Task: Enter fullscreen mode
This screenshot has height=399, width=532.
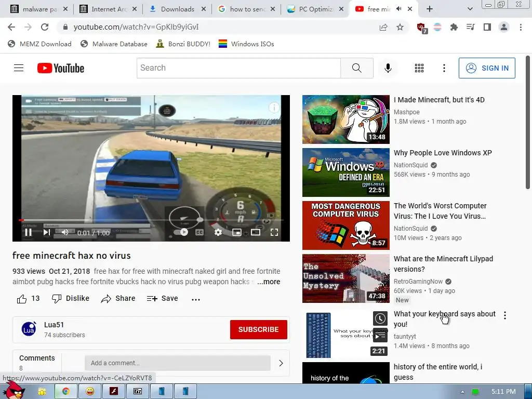Action: 274,232
